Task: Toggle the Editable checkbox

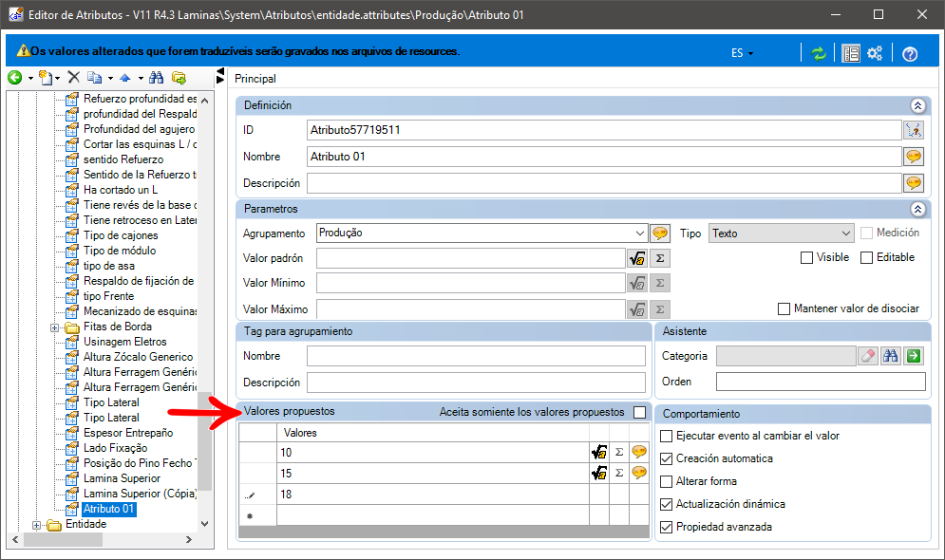Action: pyautogui.click(x=867, y=258)
